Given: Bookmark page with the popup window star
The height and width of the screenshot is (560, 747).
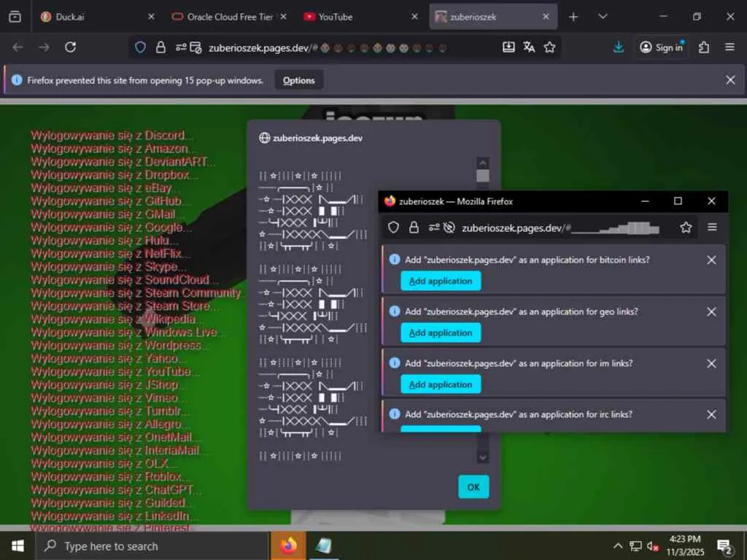Looking at the screenshot, I should click(686, 227).
